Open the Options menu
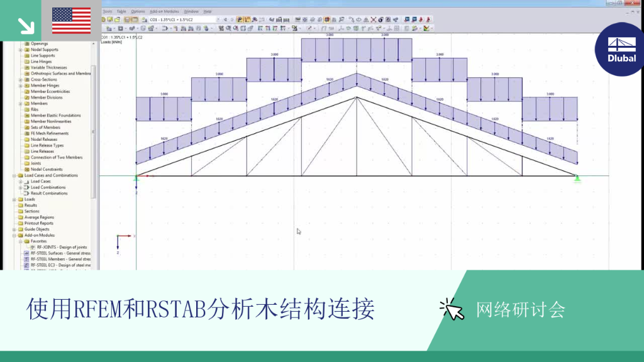 (138, 11)
